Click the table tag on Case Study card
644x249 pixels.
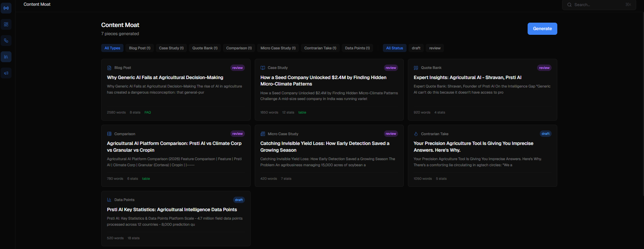[x=302, y=113]
